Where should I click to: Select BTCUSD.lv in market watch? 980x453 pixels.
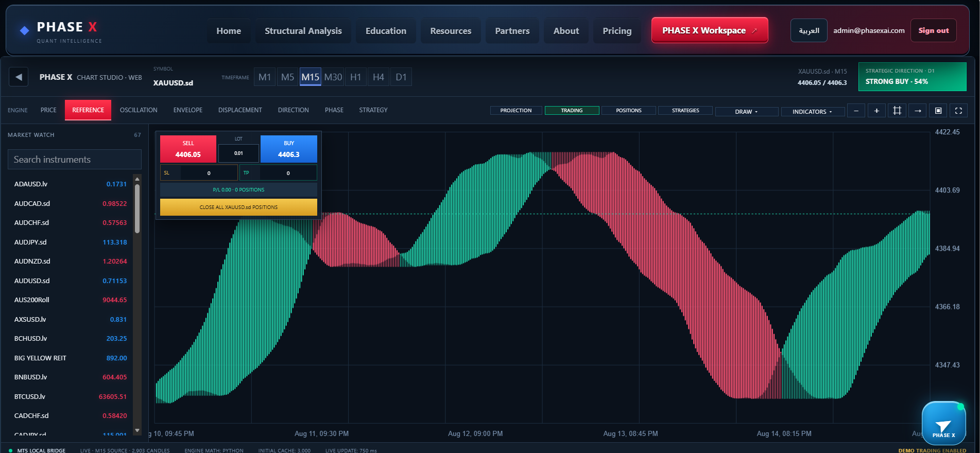click(71, 396)
